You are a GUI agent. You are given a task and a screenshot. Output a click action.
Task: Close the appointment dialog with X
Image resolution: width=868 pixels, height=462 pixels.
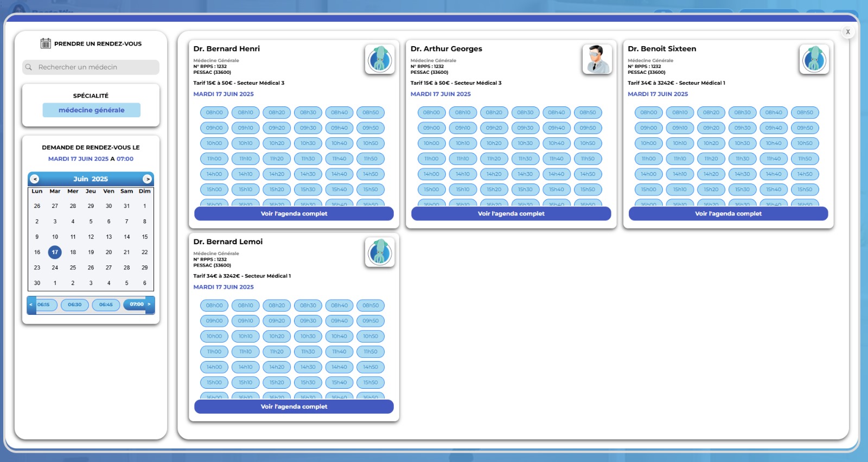[x=848, y=32]
